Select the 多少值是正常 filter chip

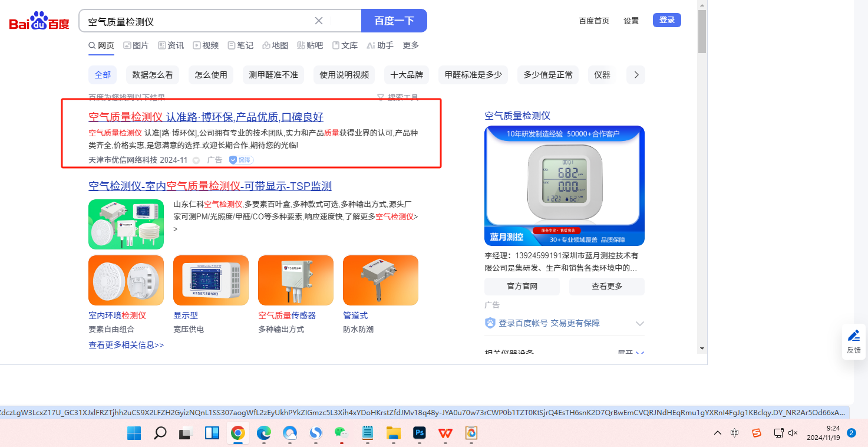(x=548, y=75)
